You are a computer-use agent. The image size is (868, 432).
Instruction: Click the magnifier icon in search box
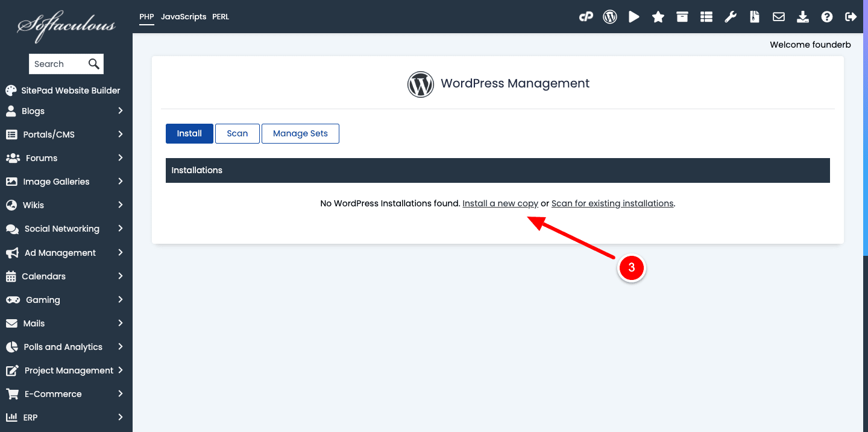point(93,64)
